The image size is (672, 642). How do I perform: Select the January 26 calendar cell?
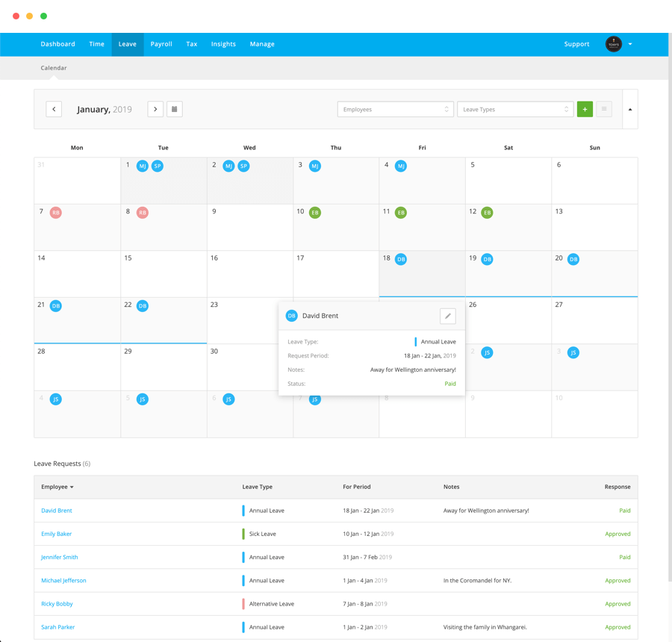click(x=508, y=320)
